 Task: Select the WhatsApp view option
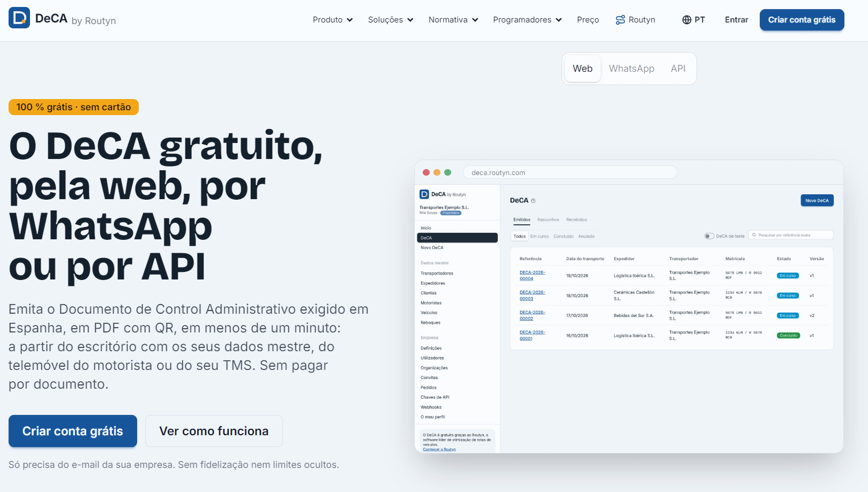pos(632,69)
